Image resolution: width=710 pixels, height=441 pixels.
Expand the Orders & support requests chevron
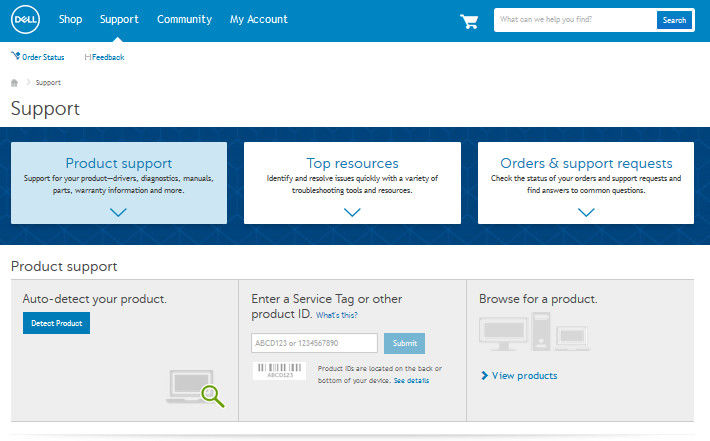pyautogui.click(x=586, y=212)
